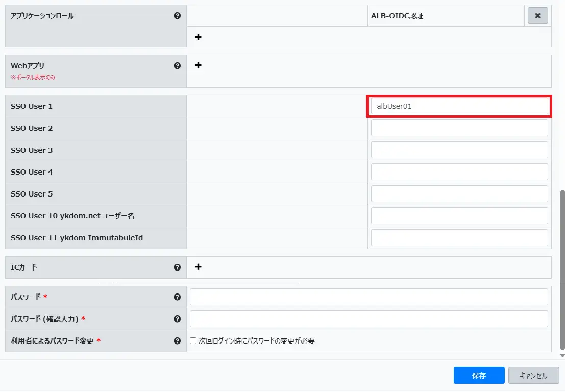565x392 pixels.
Task: Click the キャンセル button
Action: click(x=533, y=376)
